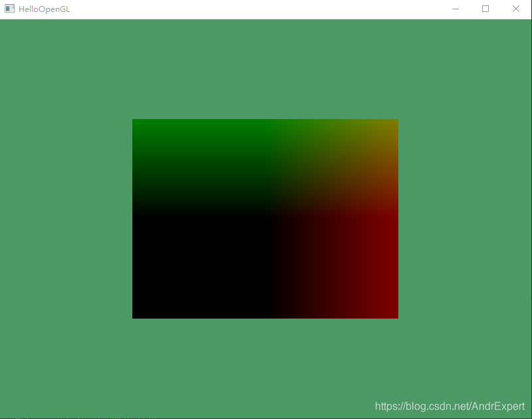Click the HelloOpenGL window app icon

(9, 9)
